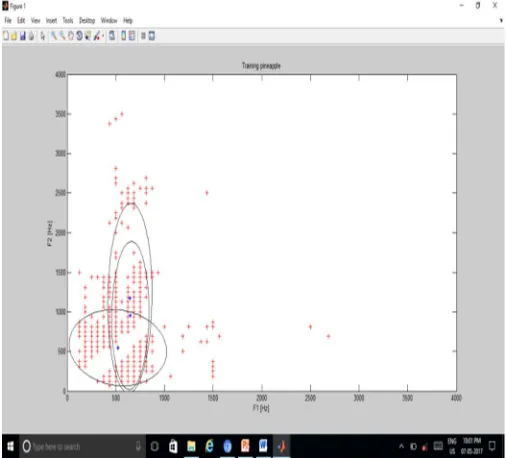This screenshot has height=458, width=506.
Task: Launch Internet Explorer from the taskbar
Action: pyautogui.click(x=209, y=446)
